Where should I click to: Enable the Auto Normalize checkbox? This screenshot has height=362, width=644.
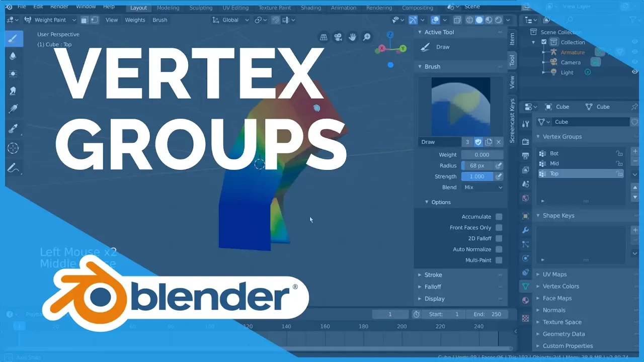499,249
